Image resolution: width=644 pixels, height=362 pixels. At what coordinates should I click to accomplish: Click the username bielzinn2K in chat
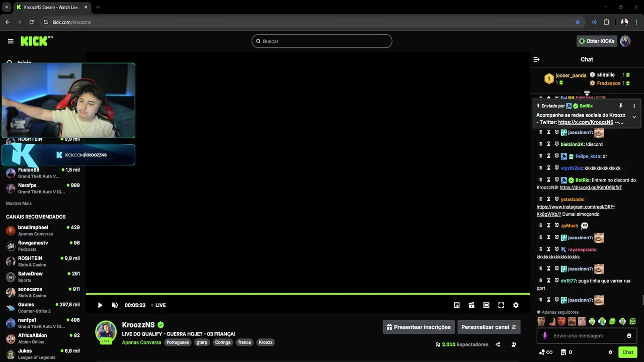pos(573,144)
